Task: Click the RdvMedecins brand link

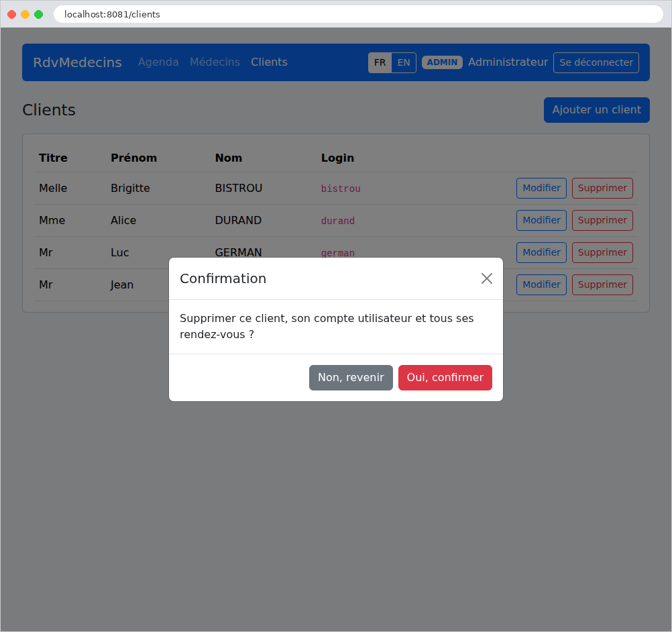Action: pos(78,62)
